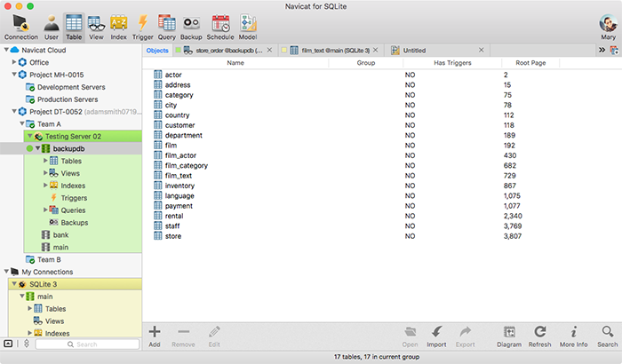
Task: Select the customer table row
Action: pos(381,125)
